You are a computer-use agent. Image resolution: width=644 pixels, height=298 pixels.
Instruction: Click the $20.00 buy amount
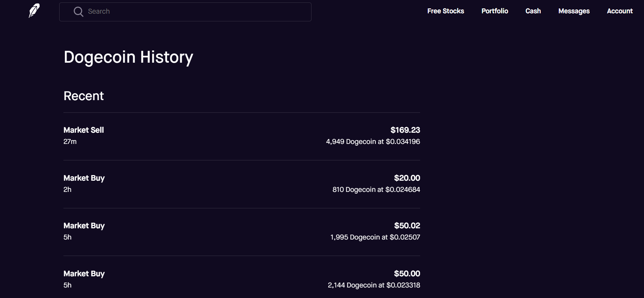[407, 178]
